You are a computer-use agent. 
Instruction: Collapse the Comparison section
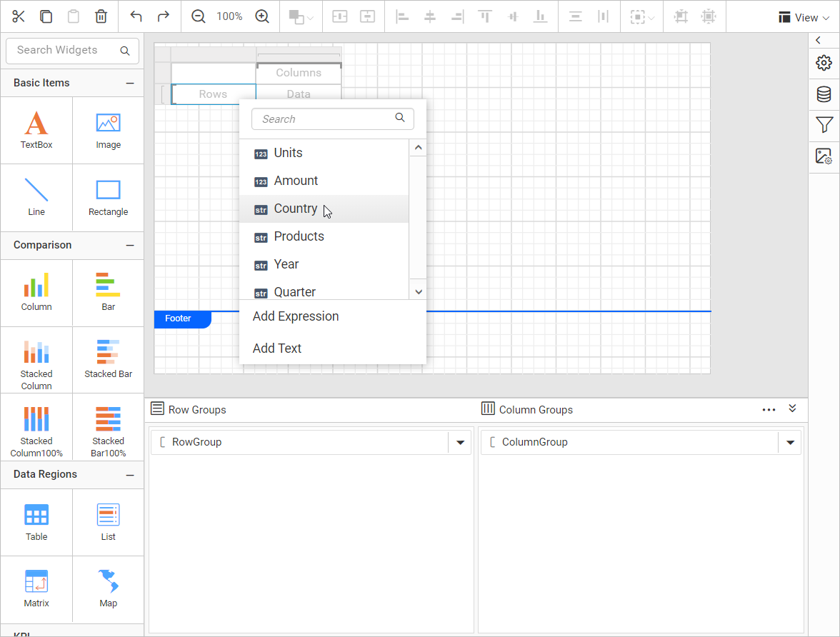(x=130, y=246)
